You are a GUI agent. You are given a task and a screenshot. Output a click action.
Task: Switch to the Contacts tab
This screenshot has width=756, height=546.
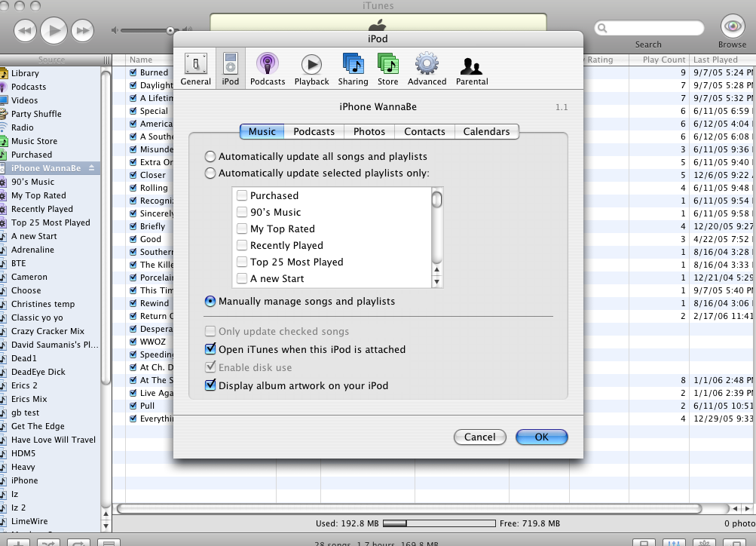[424, 132]
